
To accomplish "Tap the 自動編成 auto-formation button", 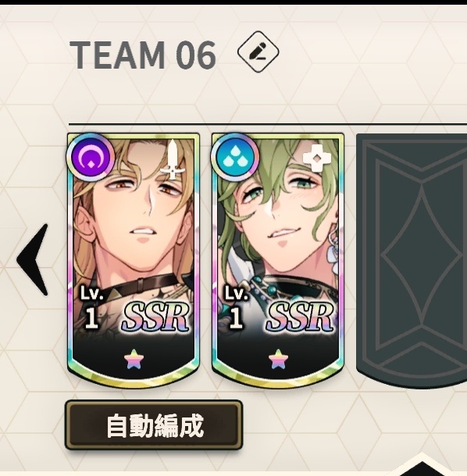I will click(154, 425).
